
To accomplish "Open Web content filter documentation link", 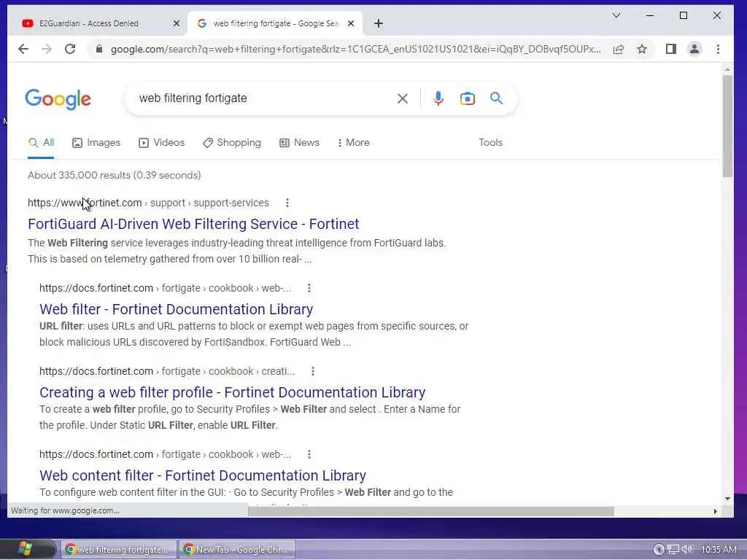I will (203, 475).
